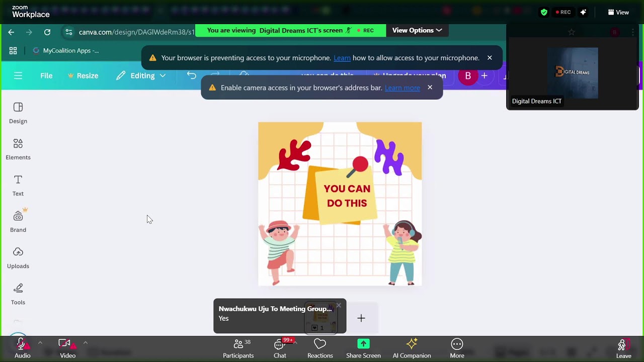Image resolution: width=644 pixels, height=362 pixels.
Task: Add a new page with plus button
Action: pyautogui.click(x=361, y=318)
